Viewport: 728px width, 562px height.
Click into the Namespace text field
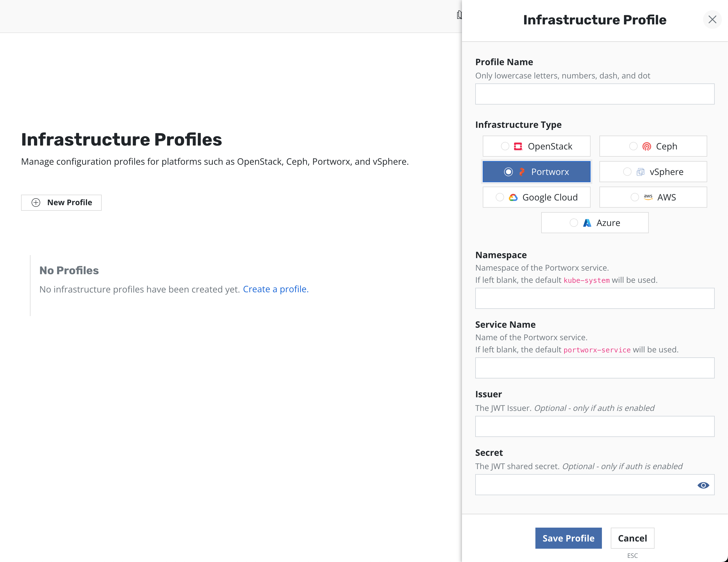(x=594, y=298)
